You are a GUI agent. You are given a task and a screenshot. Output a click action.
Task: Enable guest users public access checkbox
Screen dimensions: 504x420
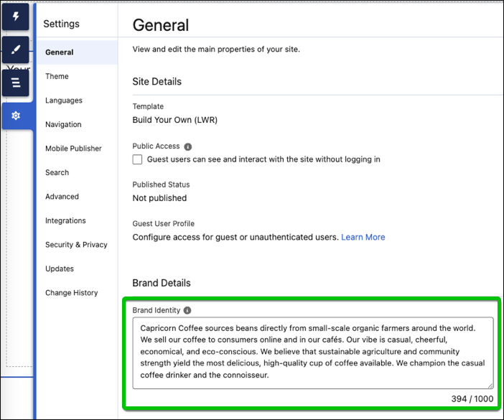point(137,159)
